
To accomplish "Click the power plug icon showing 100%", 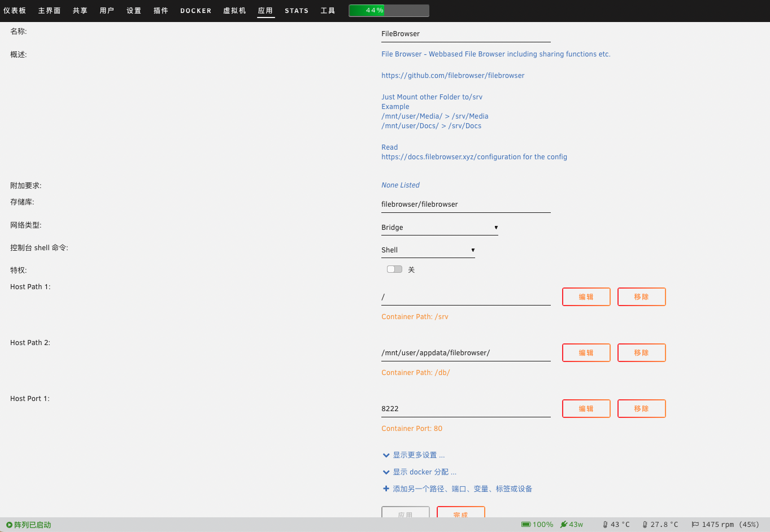I will [526, 525].
